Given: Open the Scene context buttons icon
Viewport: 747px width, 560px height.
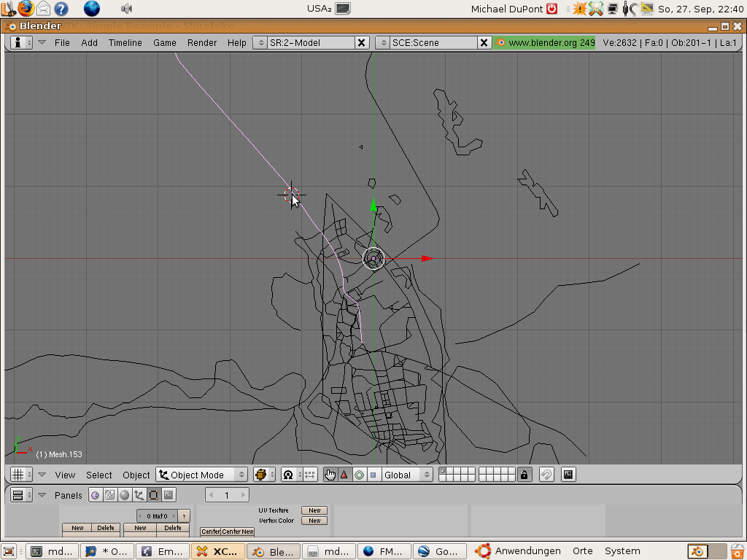Looking at the screenshot, I should coord(169,495).
